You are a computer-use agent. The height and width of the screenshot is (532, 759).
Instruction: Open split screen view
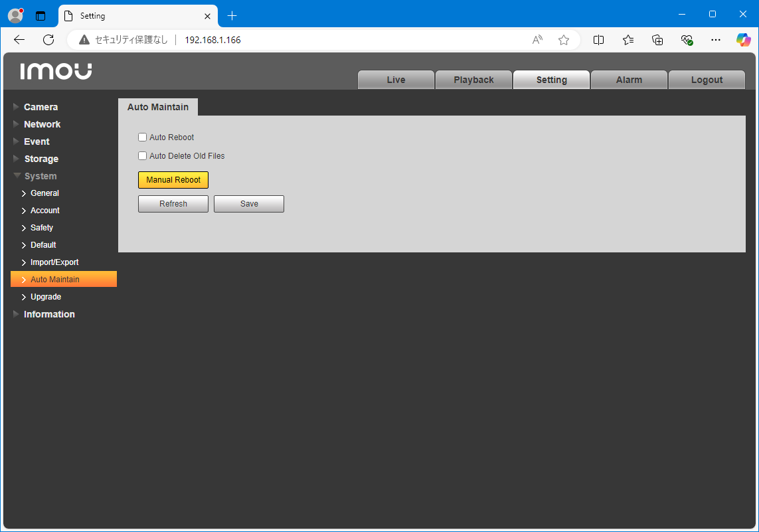[x=598, y=40]
